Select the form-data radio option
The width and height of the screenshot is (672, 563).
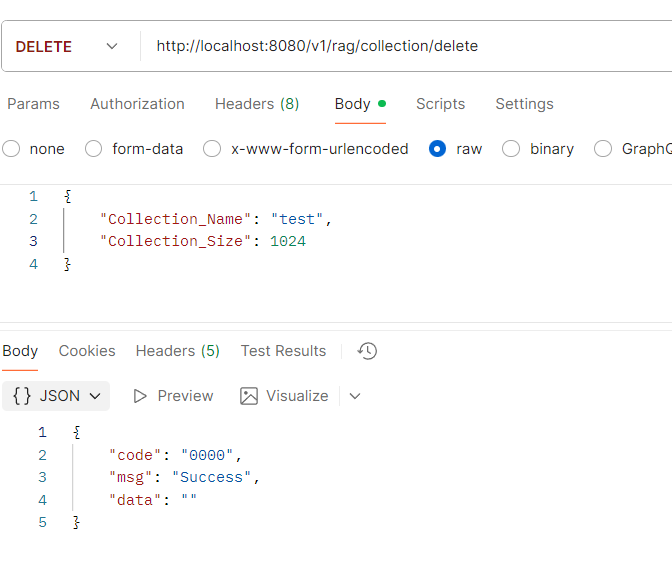pyautogui.click(x=94, y=149)
